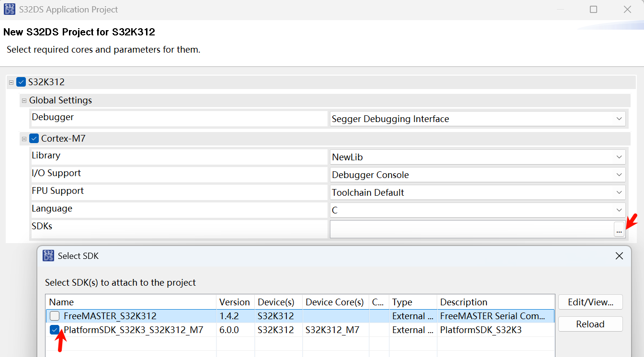Uncheck PlatformSDK_S32K3_S32K312_M7 checkbox
Image resolution: width=644 pixels, height=357 pixels.
[x=55, y=330]
